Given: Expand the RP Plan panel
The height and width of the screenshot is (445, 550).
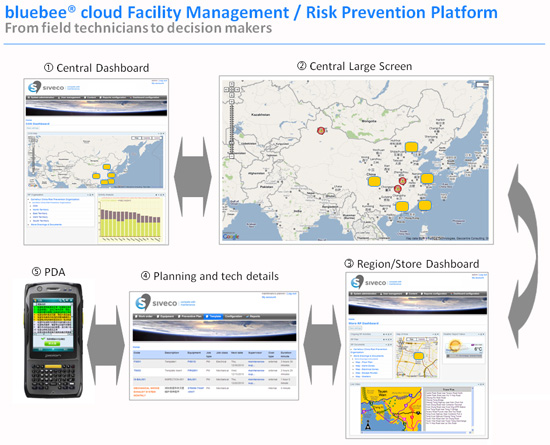Looking at the screenshot, I should tap(370, 339).
